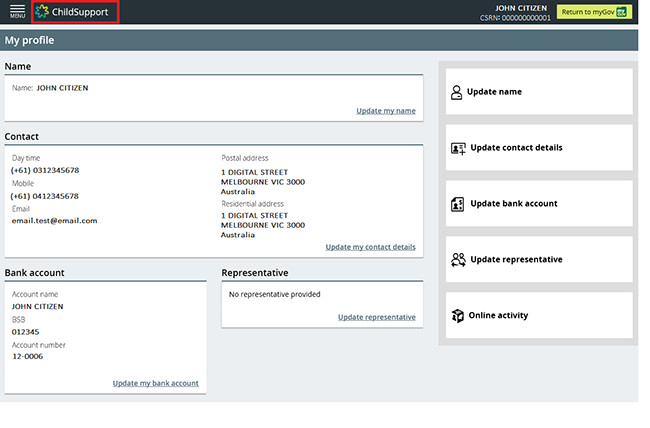
Task: Go to Update representative side option
Action: 515,260
